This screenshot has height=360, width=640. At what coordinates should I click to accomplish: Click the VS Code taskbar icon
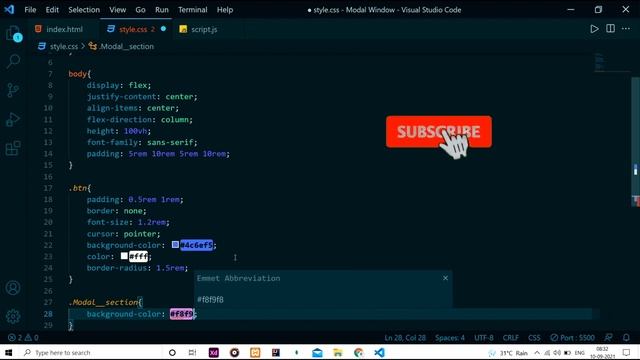coord(379,352)
